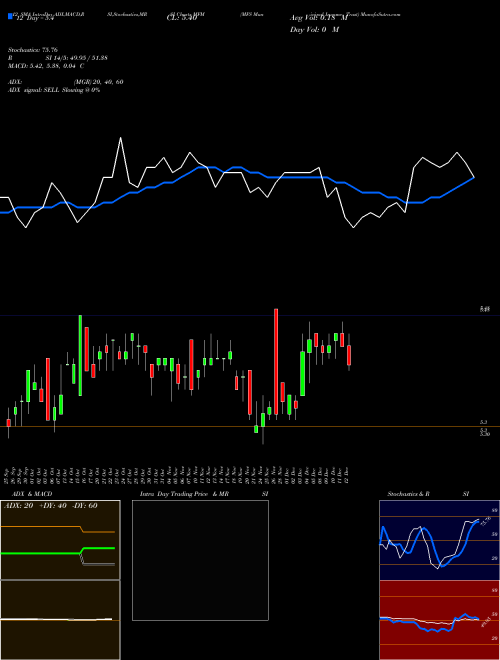Click the 'Intra Day Trading Price & MR' title
Screen dimensions: 500x660
(x=184, y=494)
